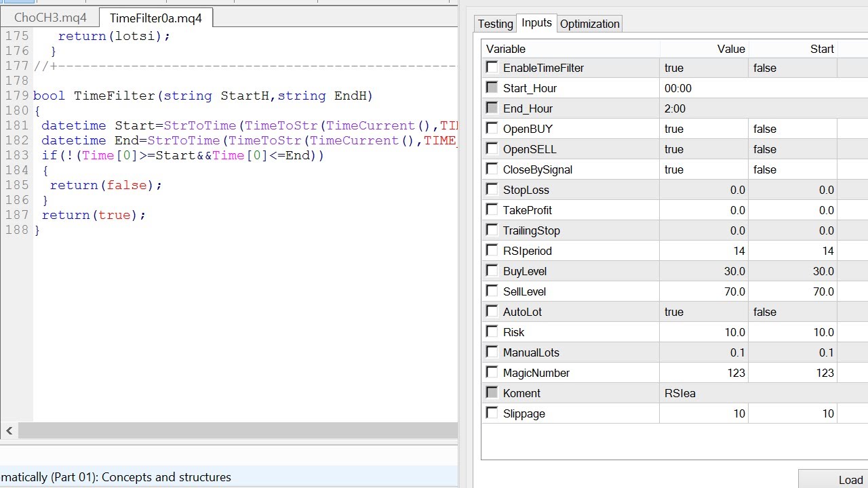868x488 pixels.
Task: Tick the RSIperiod checkbox
Action: [492, 250]
